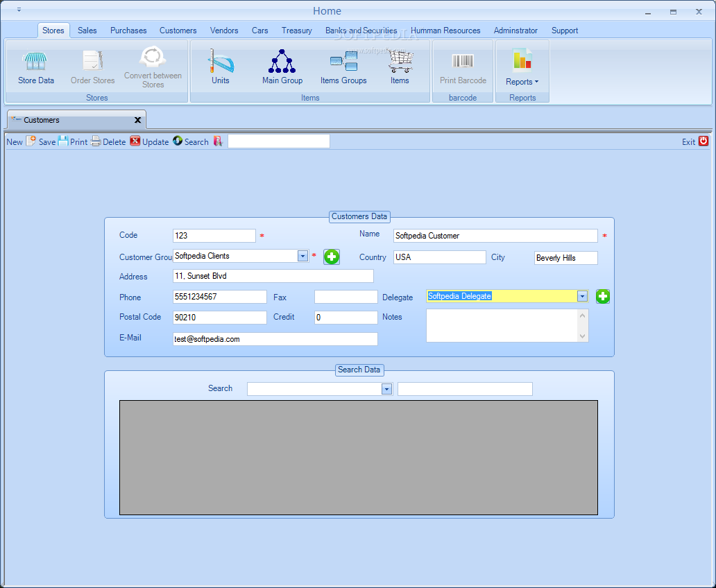Screen dimensions: 716x588
Task: Expand the Delegate dropdown arrow
Action: 581,296
